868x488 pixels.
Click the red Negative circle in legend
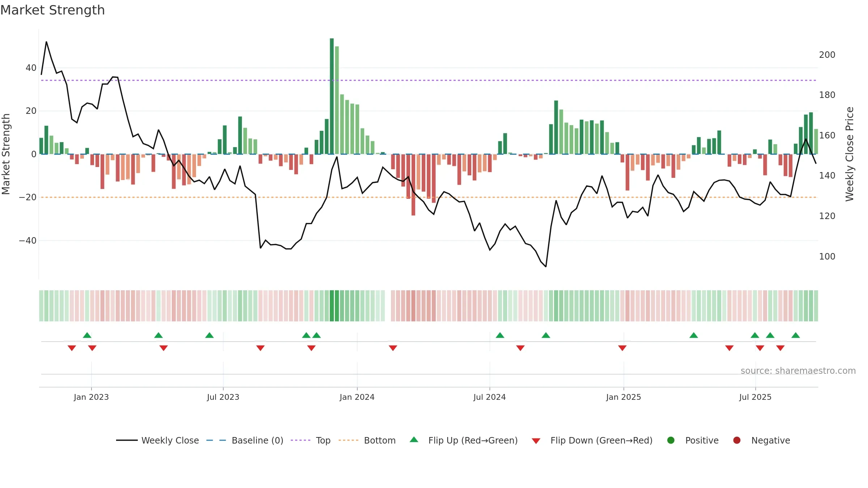[x=737, y=440]
